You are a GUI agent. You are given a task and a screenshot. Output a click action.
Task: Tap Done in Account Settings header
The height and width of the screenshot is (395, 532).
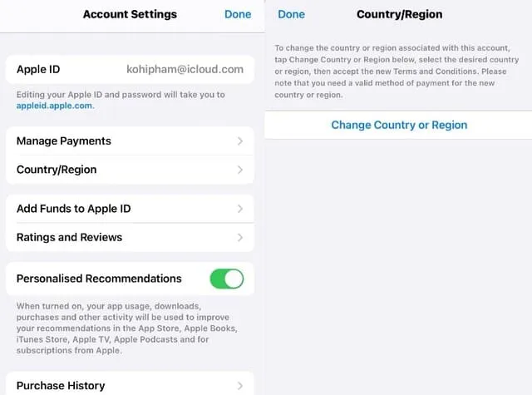point(238,14)
